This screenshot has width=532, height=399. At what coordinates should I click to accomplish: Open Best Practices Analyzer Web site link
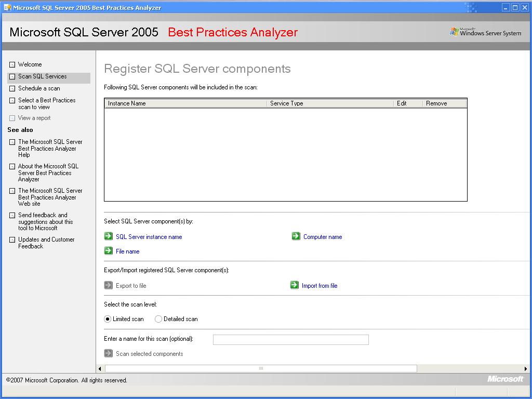pos(50,197)
